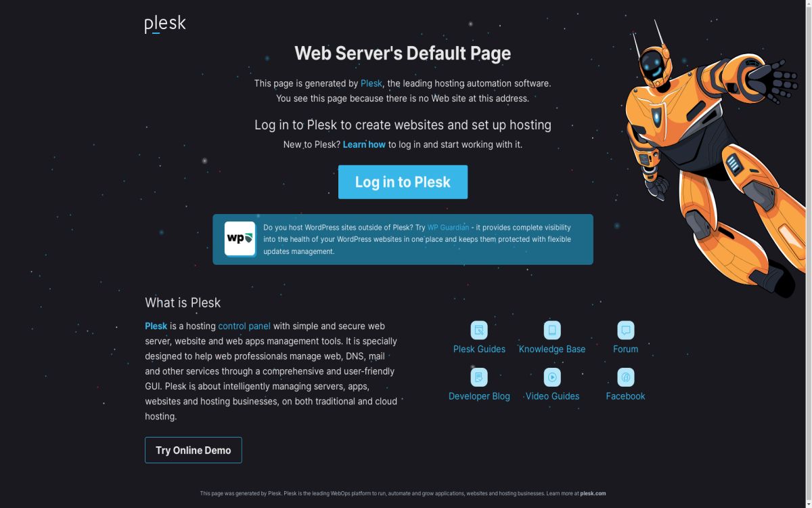This screenshot has width=812, height=508.
Task: Open the Knowledge Base icon
Action: [552, 330]
